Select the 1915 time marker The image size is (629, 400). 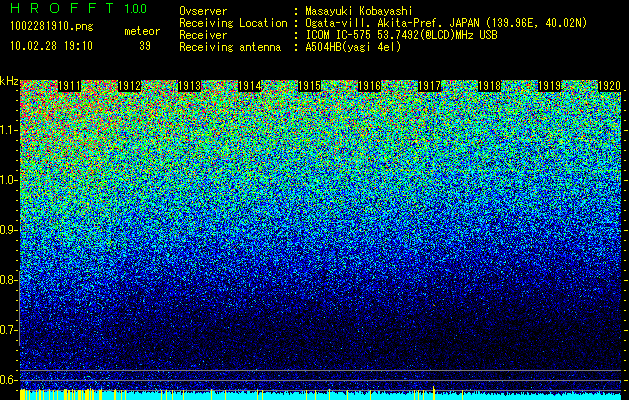click(310, 86)
